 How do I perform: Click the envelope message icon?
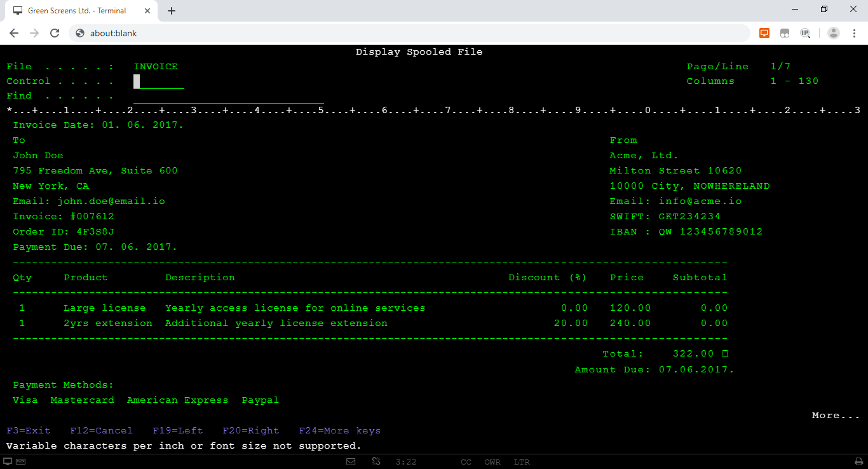click(351, 462)
